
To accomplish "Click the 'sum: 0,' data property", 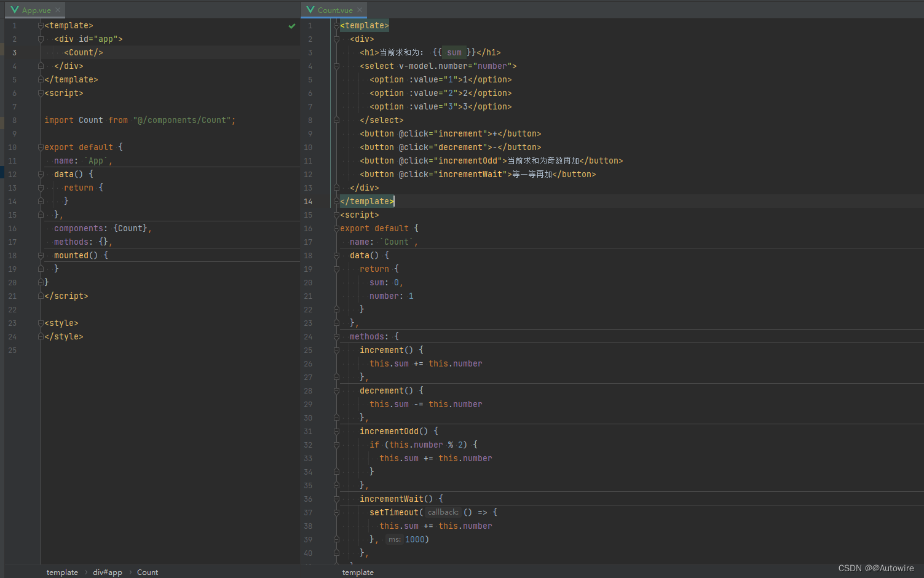I will (x=386, y=282).
